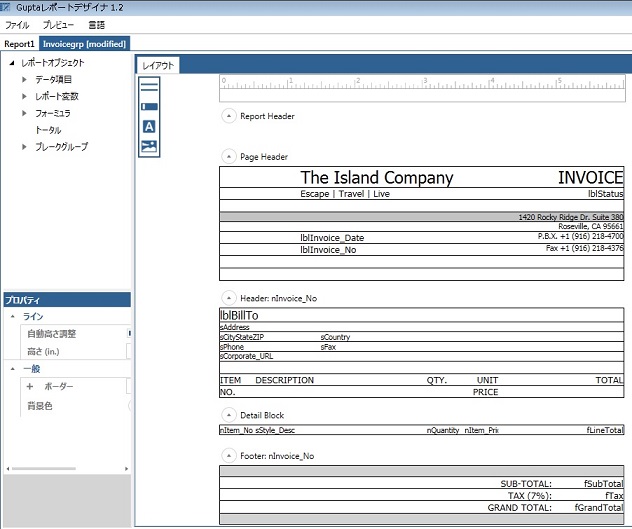Select the '1420 Rocky Ridge Dr.' address line

click(571, 217)
